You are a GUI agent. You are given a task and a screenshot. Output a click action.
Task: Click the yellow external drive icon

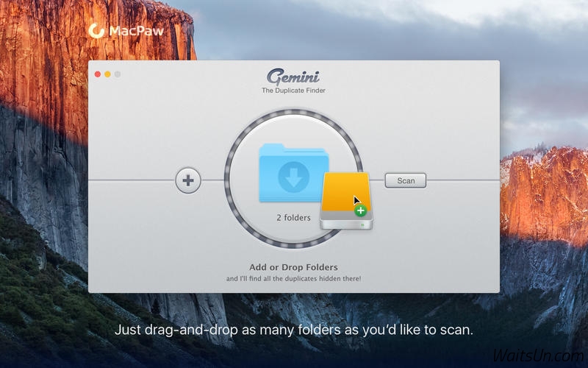[x=345, y=201]
